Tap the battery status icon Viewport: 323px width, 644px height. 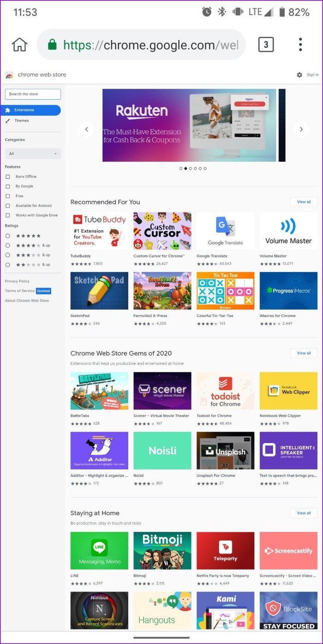pyautogui.click(x=282, y=12)
